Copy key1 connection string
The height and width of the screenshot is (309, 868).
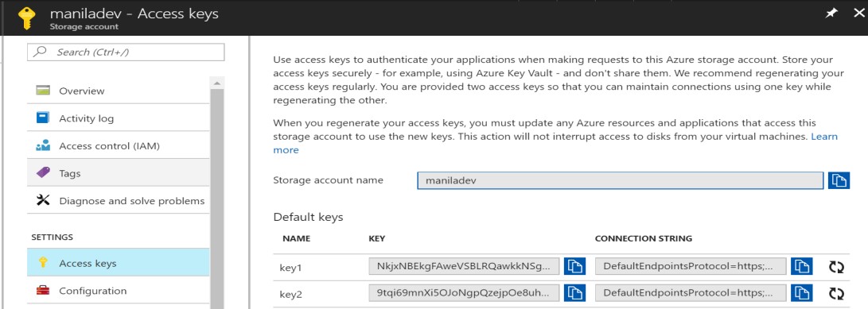pos(801,266)
